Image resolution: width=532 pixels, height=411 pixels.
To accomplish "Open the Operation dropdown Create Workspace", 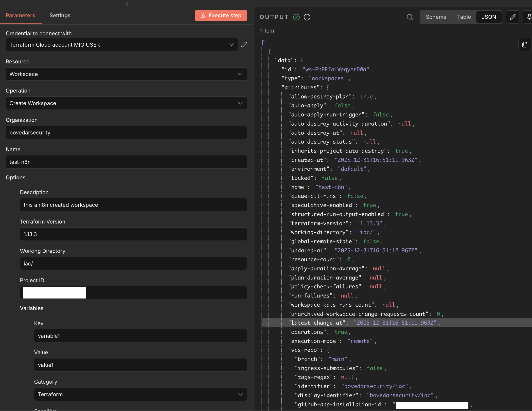I will click(x=126, y=103).
